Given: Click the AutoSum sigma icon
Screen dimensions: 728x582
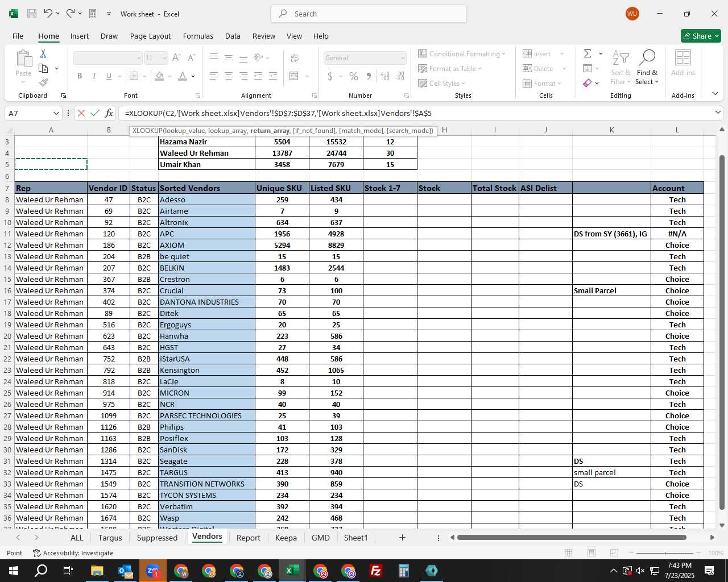Looking at the screenshot, I should pos(588,53).
